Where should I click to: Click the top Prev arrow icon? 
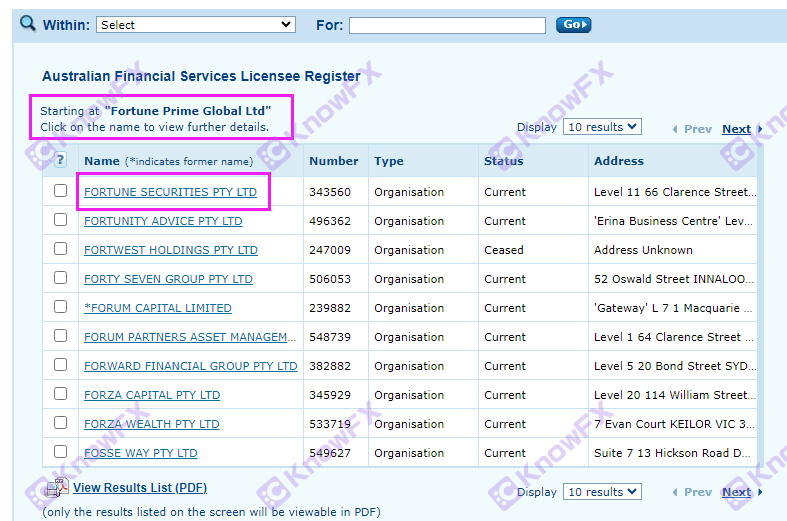(675, 129)
